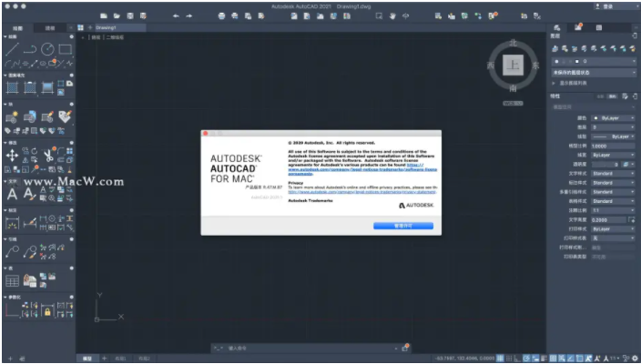The image size is (641, 364).
Task: Open the status bar settings gear
Action: [x=635, y=359]
